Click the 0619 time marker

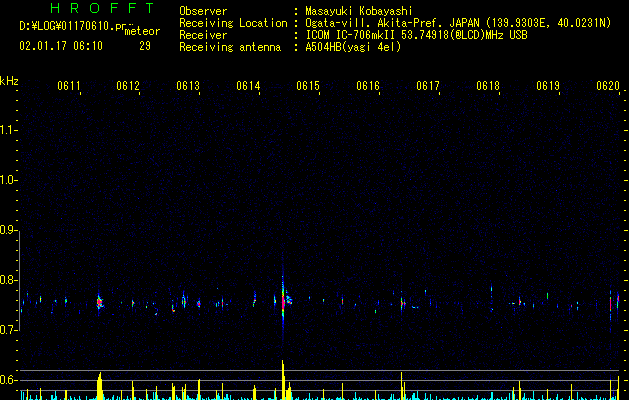548,86
